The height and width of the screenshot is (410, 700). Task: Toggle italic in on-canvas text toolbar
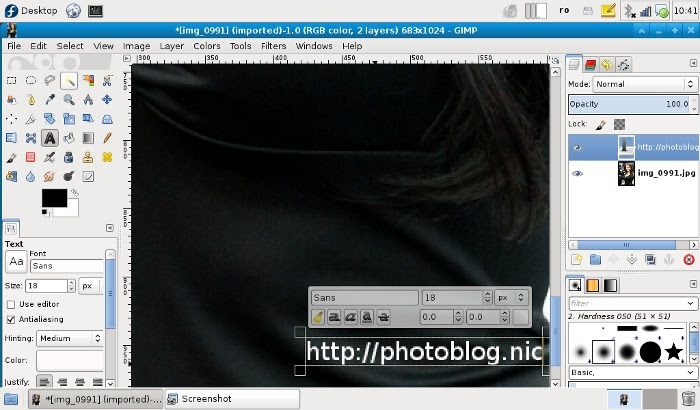click(350, 317)
